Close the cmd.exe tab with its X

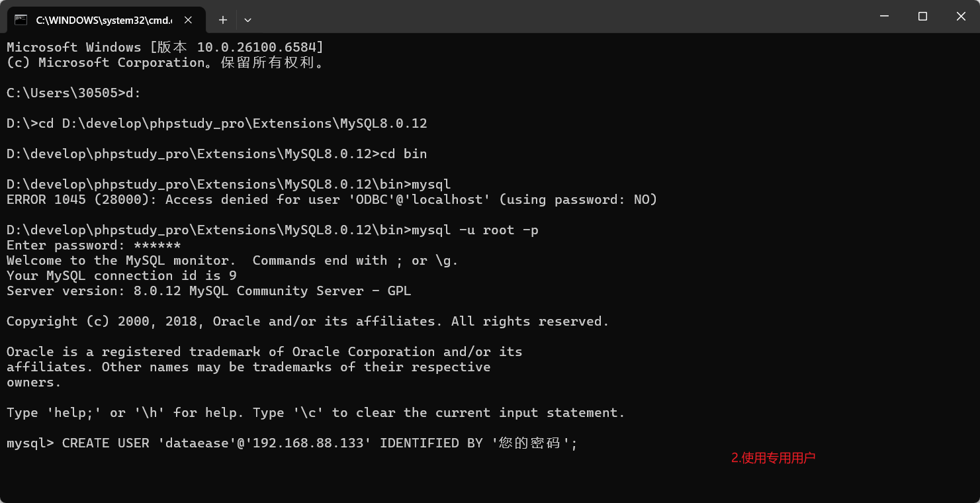click(187, 20)
